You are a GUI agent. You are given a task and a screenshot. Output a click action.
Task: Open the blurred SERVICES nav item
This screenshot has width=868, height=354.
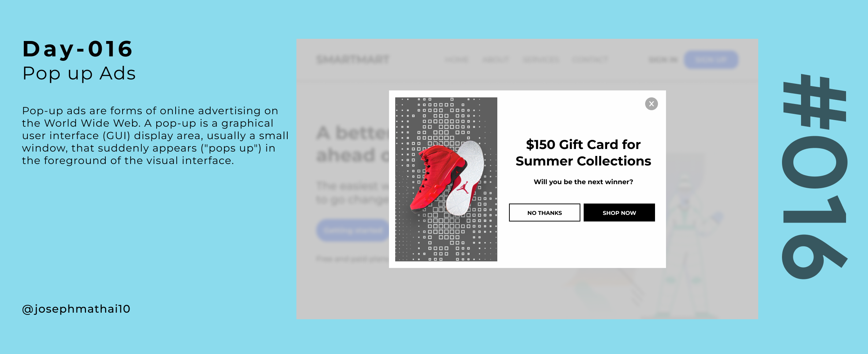point(541,60)
